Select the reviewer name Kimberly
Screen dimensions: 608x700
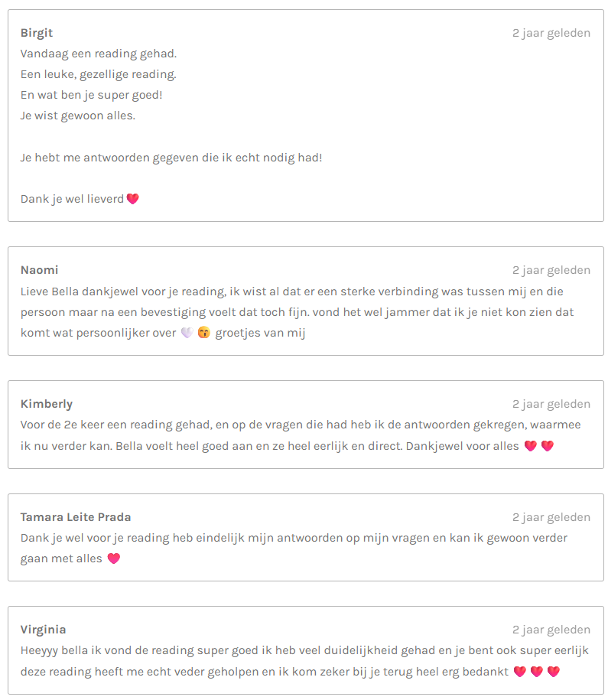pyautogui.click(x=47, y=404)
